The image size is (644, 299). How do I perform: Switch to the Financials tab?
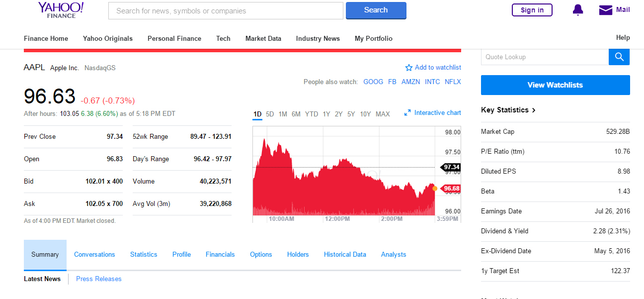click(x=220, y=254)
